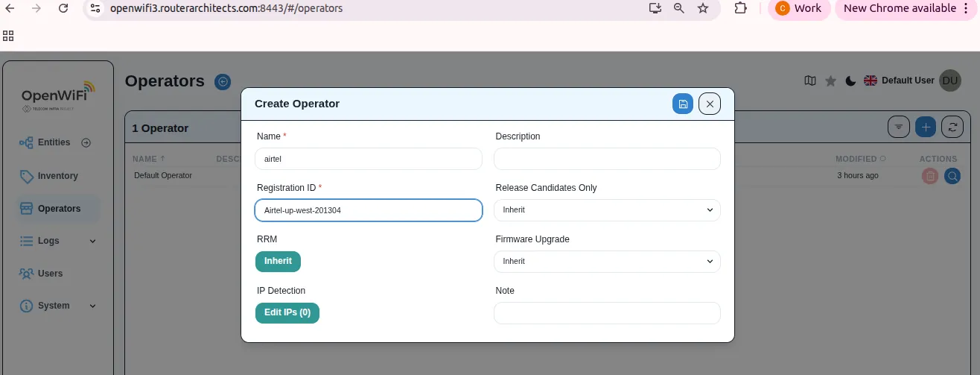Image resolution: width=980 pixels, height=375 pixels.
Task: Click the browser address bar URL
Action: pyautogui.click(x=226, y=8)
